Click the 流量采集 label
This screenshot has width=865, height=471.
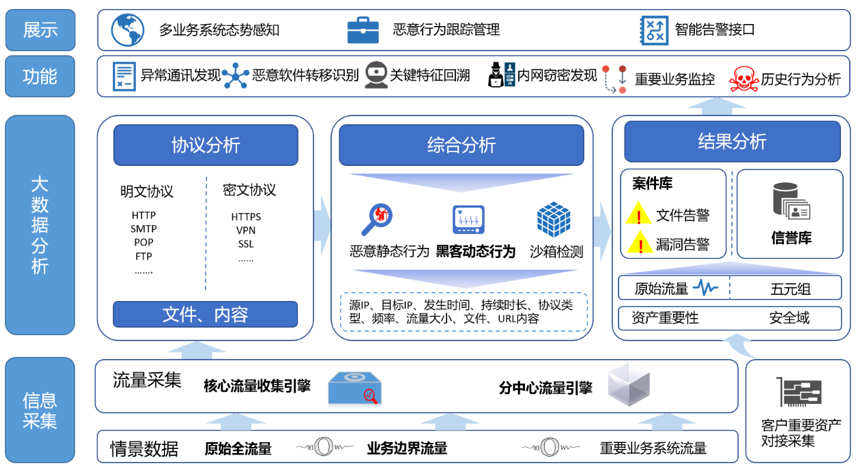[x=147, y=380]
